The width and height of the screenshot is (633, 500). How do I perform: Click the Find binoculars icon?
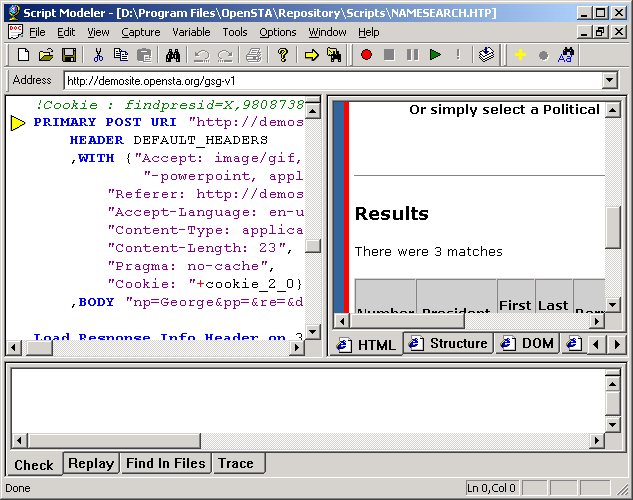click(x=173, y=54)
